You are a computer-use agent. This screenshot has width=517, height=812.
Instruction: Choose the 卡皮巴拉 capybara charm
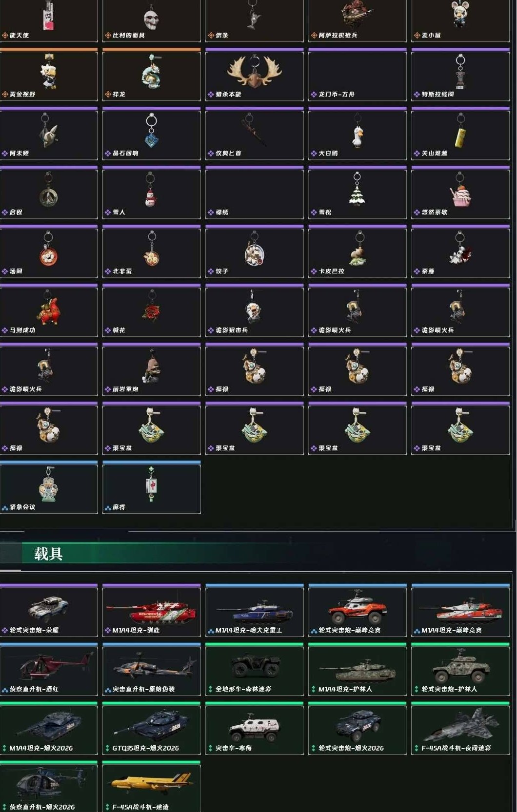[358, 252]
